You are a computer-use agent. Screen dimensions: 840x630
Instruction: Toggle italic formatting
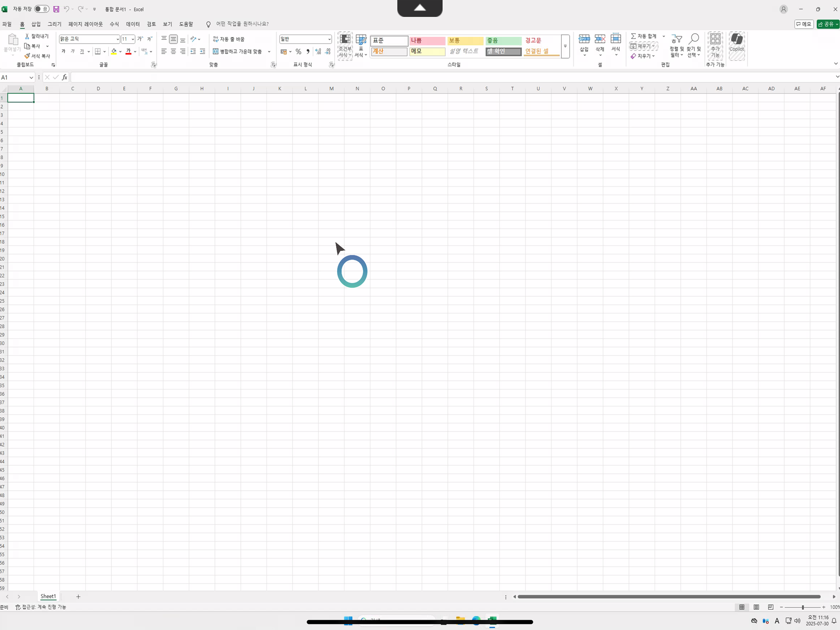point(73,51)
